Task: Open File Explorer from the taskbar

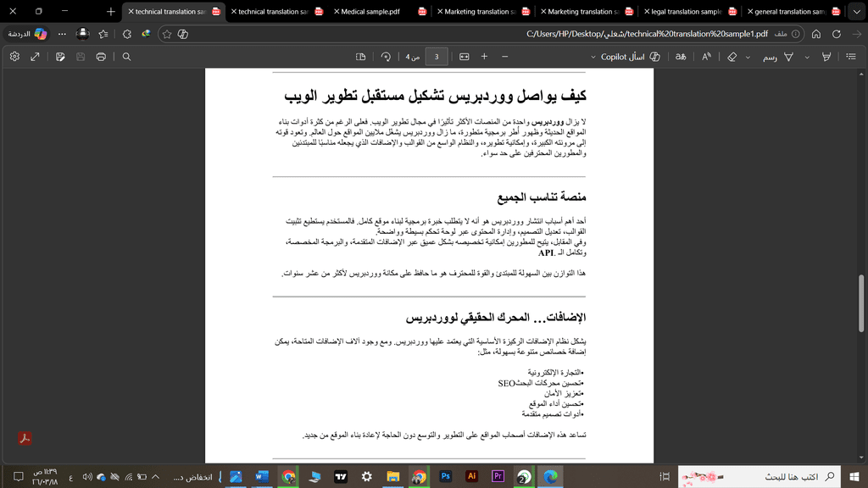Action: [393, 476]
